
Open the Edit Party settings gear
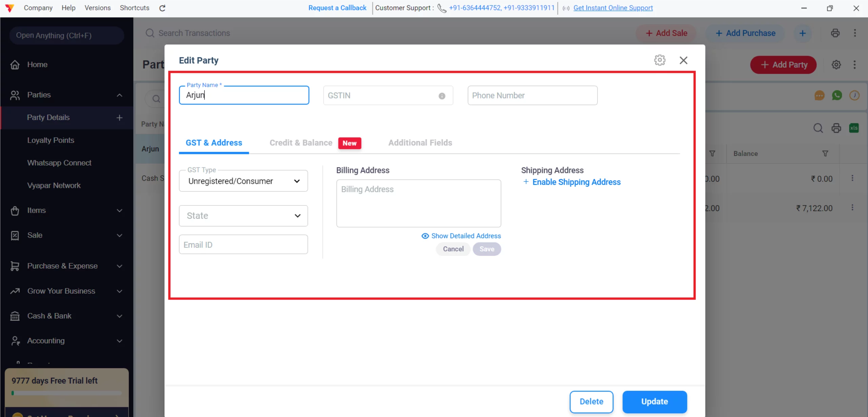click(659, 60)
